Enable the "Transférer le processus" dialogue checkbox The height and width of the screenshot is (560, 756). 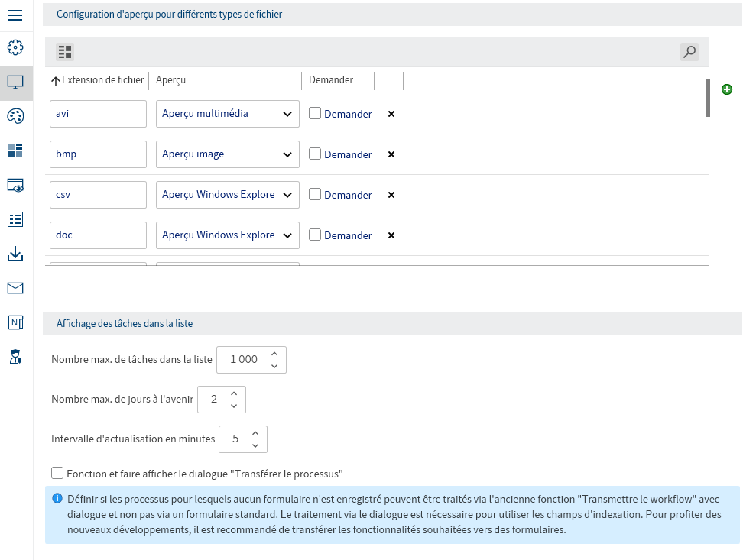tap(57, 473)
